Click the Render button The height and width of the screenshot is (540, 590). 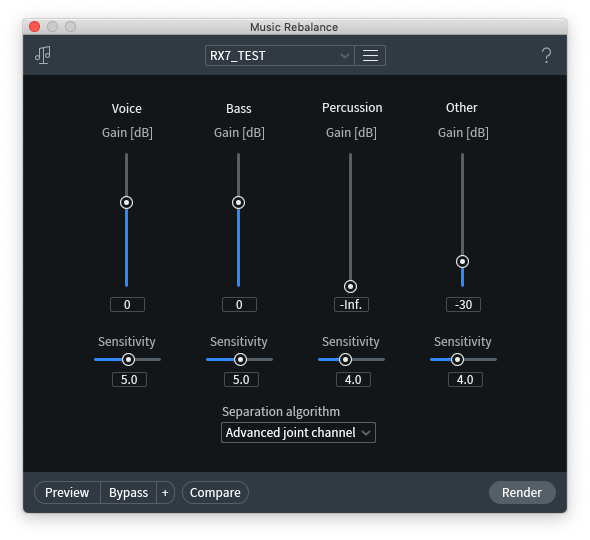tap(522, 492)
